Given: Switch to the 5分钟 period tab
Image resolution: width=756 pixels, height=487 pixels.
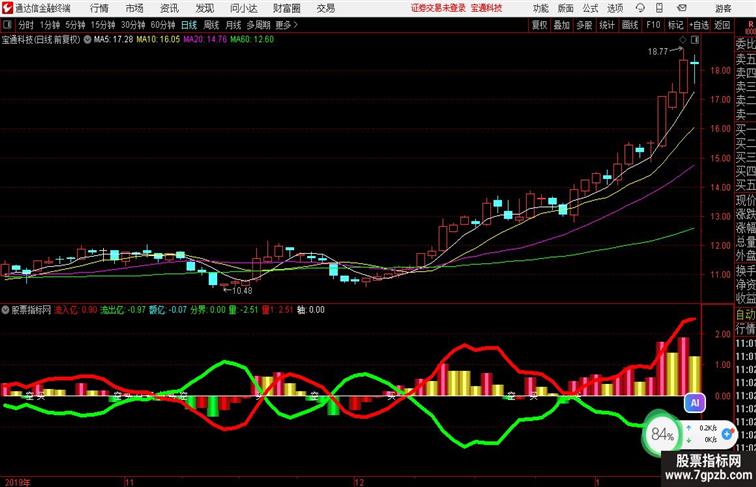Looking at the screenshot, I should (x=75, y=25).
